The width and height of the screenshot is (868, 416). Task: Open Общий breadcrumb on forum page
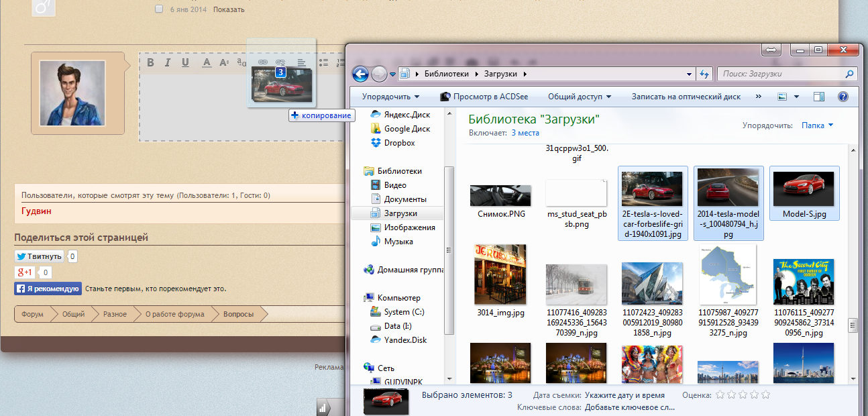click(x=74, y=314)
